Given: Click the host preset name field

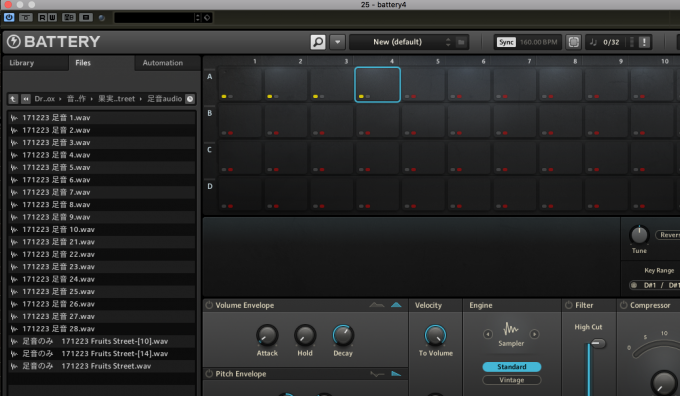Looking at the screenshot, I should point(154,18).
